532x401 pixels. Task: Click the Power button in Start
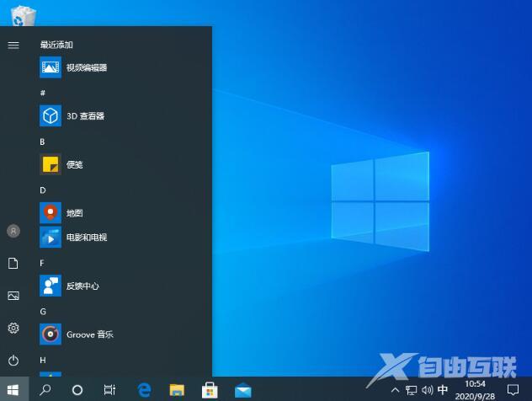[13, 361]
